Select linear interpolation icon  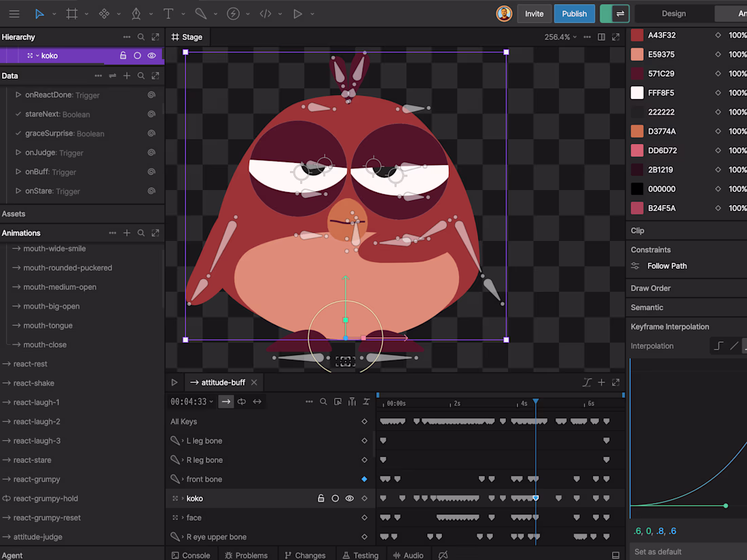coord(734,346)
